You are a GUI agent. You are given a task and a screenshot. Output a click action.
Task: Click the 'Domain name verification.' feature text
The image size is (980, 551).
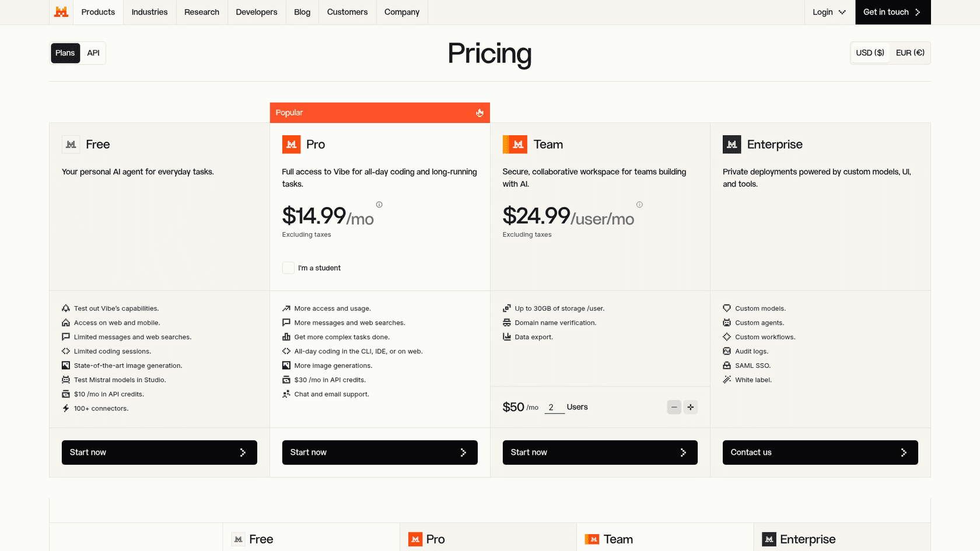(x=555, y=323)
